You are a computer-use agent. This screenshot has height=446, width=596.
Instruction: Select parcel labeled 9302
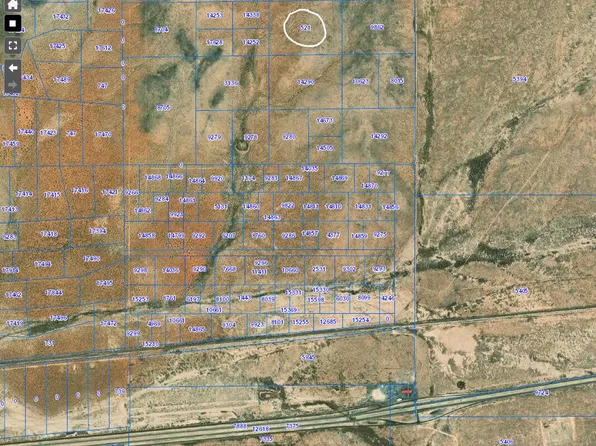(x=349, y=269)
